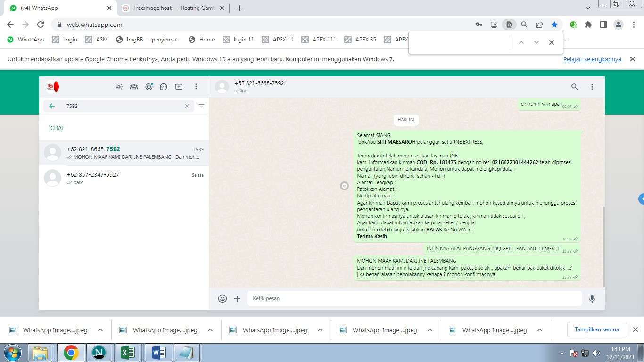Open saved passwords key icon
644x362 pixels.
coord(479,25)
